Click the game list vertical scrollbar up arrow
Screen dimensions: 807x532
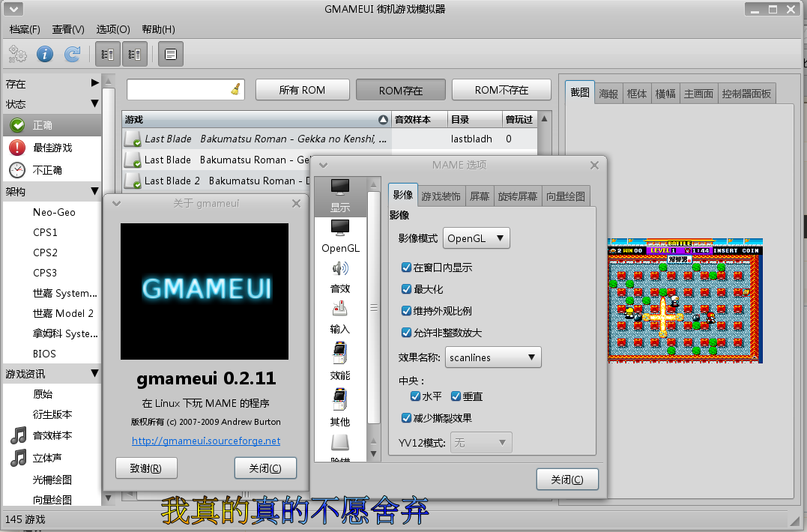(544, 119)
